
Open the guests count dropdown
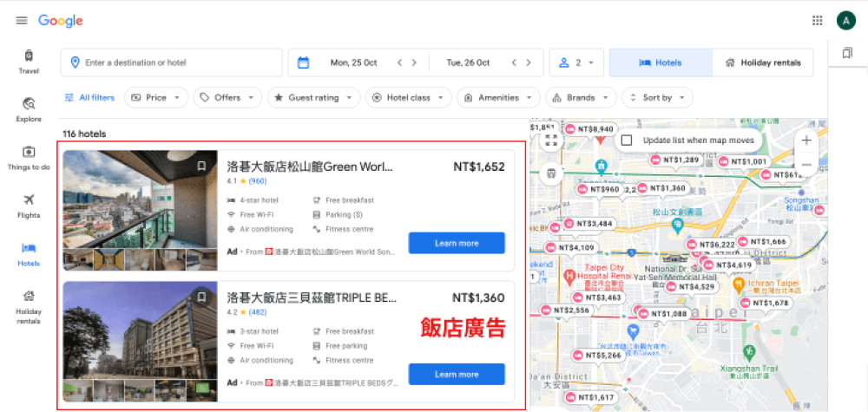(x=577, y=62)
